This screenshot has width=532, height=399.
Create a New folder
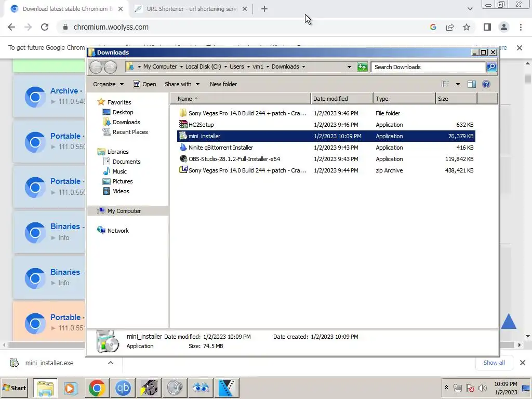click(223, 84)
